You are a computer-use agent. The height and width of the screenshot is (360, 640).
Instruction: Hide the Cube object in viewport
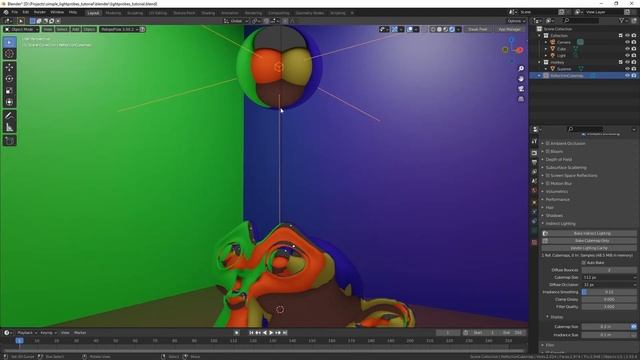(x=627, y=49)
